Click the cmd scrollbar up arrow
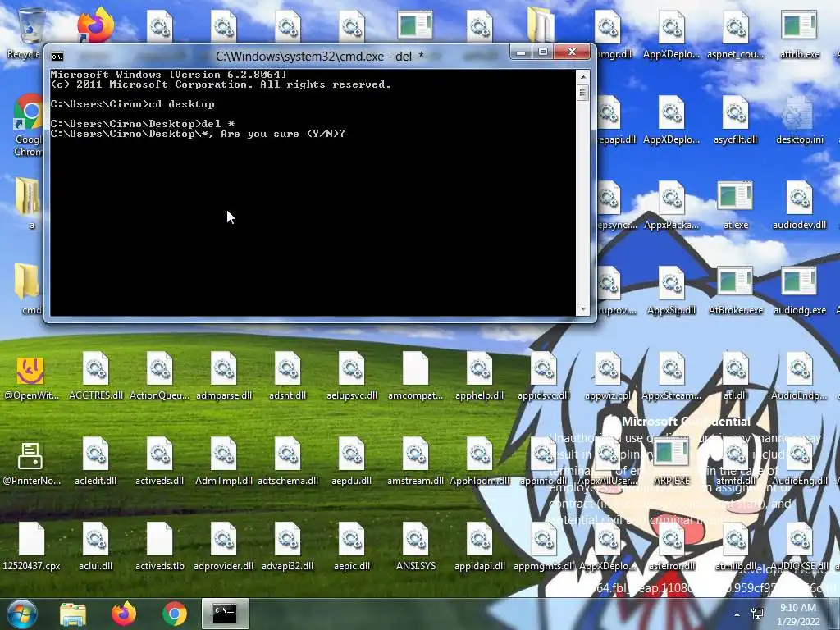 pos(583,76)
